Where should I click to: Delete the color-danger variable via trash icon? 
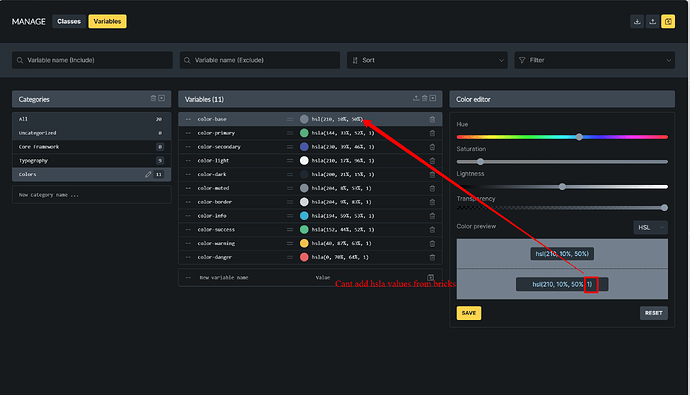click(x=432, y=257)
